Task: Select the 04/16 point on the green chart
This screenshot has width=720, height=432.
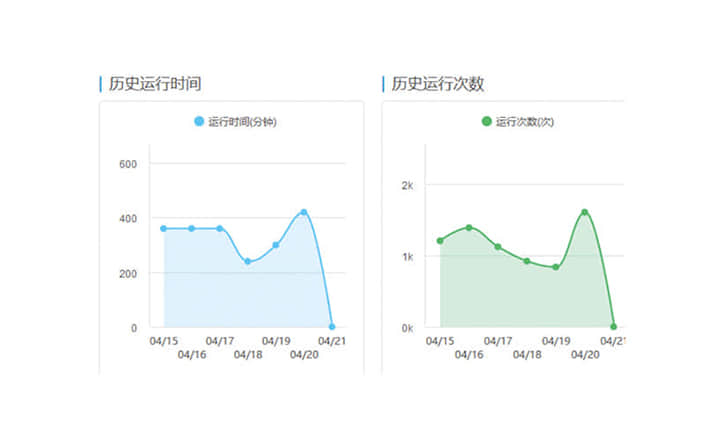Action: (x=469, y=227)
